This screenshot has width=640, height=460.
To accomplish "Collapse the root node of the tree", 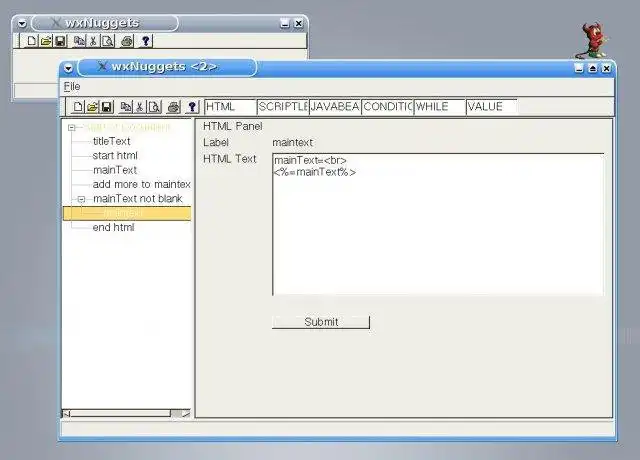I will click(72, 128).
